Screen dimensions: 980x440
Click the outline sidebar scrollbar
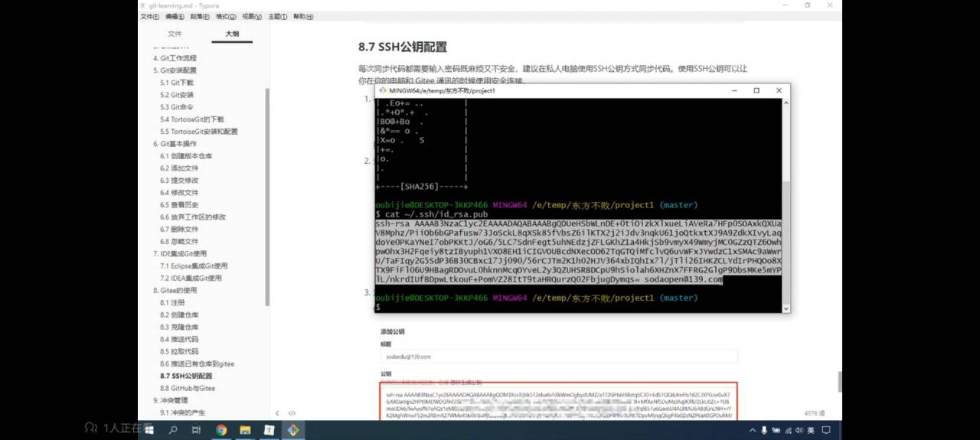267,196
